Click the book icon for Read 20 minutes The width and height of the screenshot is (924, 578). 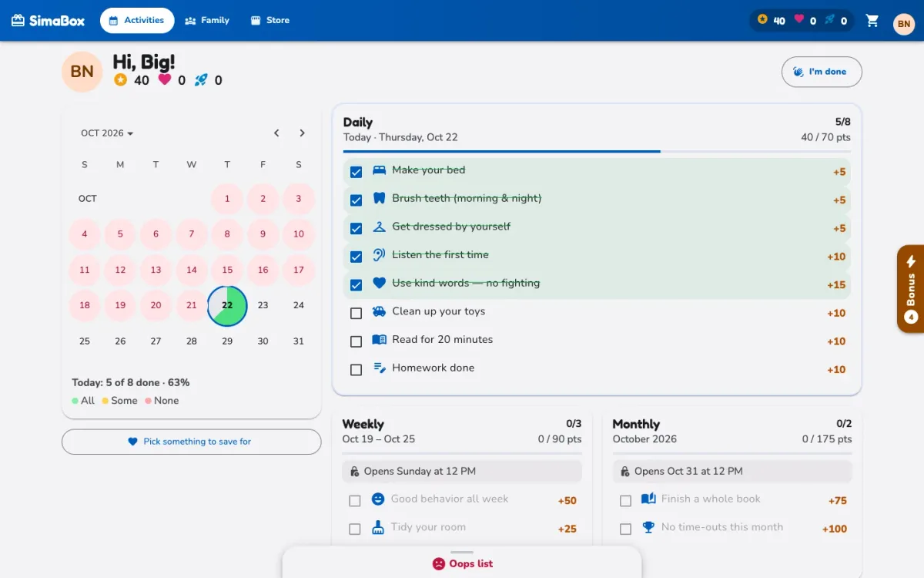379,340
